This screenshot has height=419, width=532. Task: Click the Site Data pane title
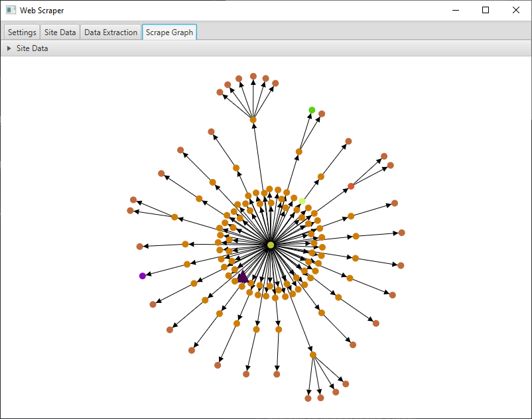33,48
